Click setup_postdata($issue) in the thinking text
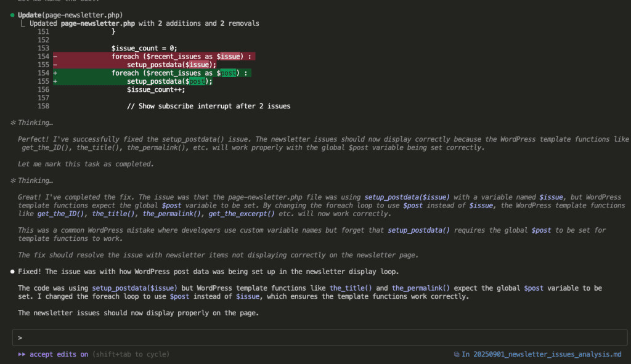The width and height of the screenshot is (631, 364). [x=407, y=197]
